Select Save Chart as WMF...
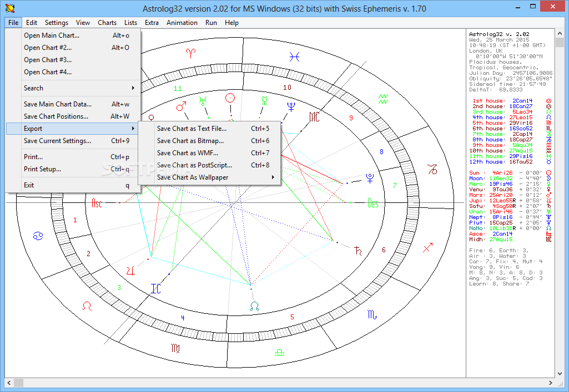This screenshot has width=569, height=392. tap(209, 153)
